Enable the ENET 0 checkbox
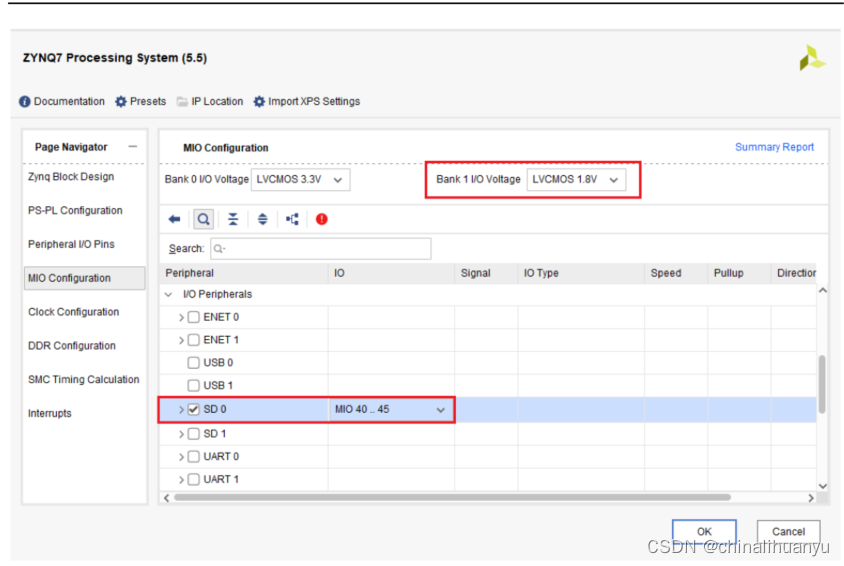 [x=194, y=317]
